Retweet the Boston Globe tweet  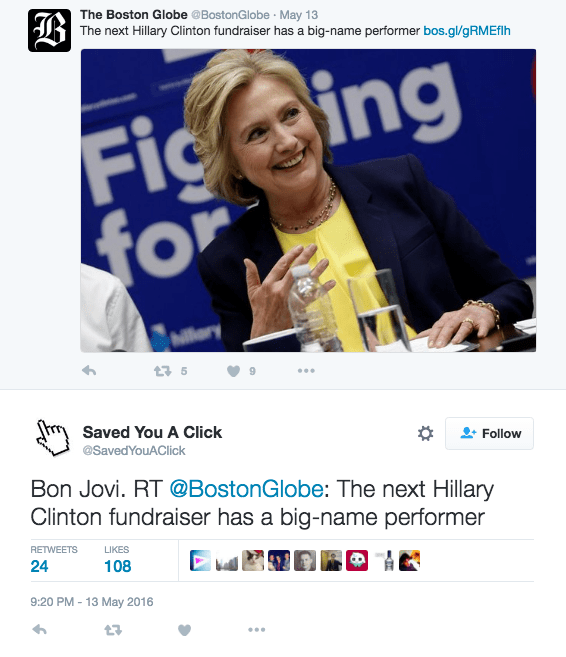pos(163,371)
